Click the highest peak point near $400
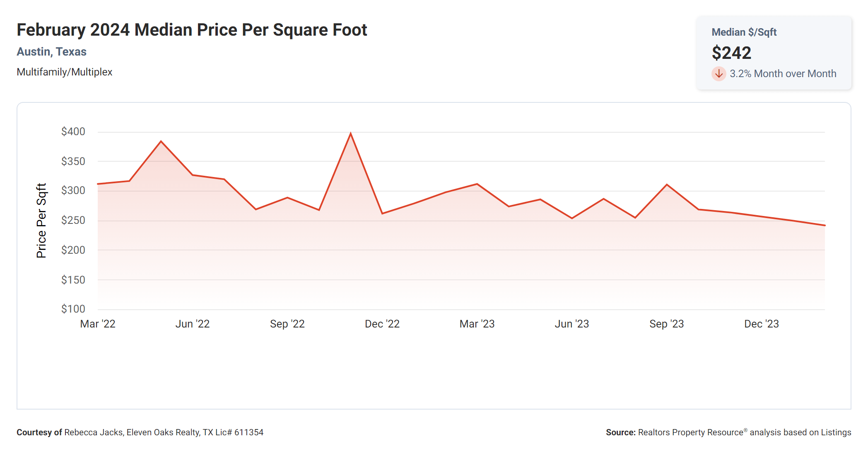Image resolution: width=868 pixels, height=456 pixels. (351, 134)
